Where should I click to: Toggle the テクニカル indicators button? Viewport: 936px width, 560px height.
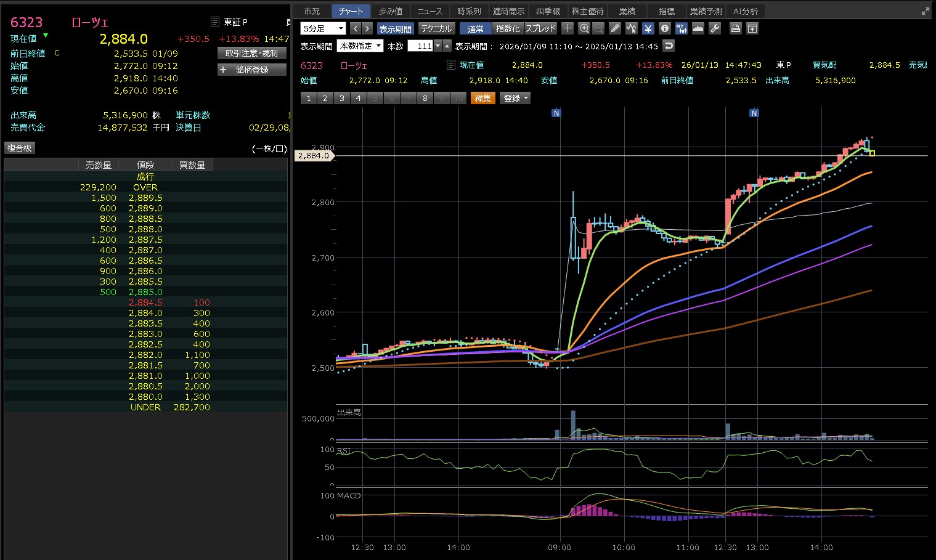click(x=436, y=29)
